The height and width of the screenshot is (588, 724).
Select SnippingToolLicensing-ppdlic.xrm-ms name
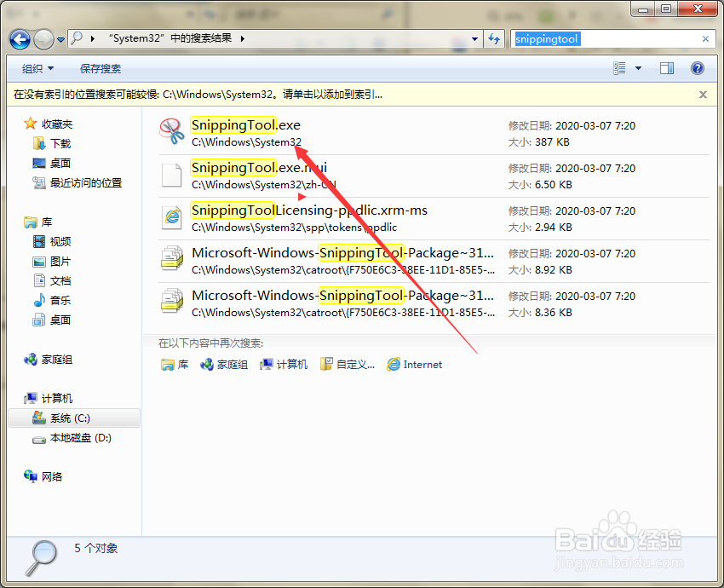(309, 210)
